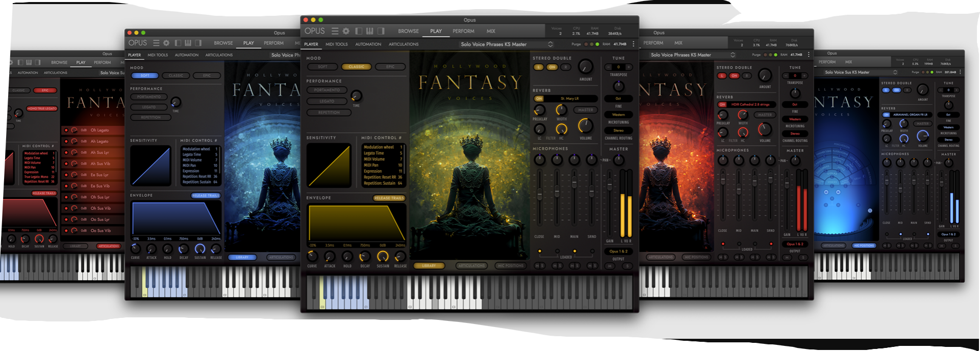Open the Articulations top tab in front window

(404, 44)
